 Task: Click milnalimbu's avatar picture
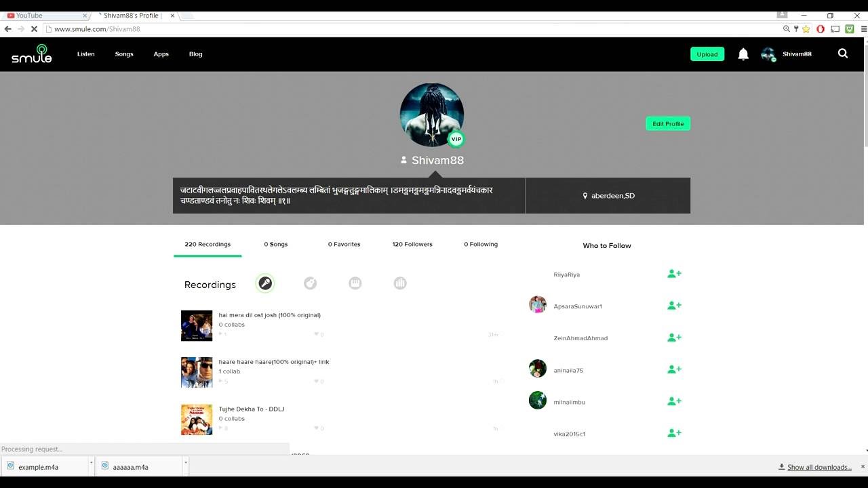pos(538,400)
